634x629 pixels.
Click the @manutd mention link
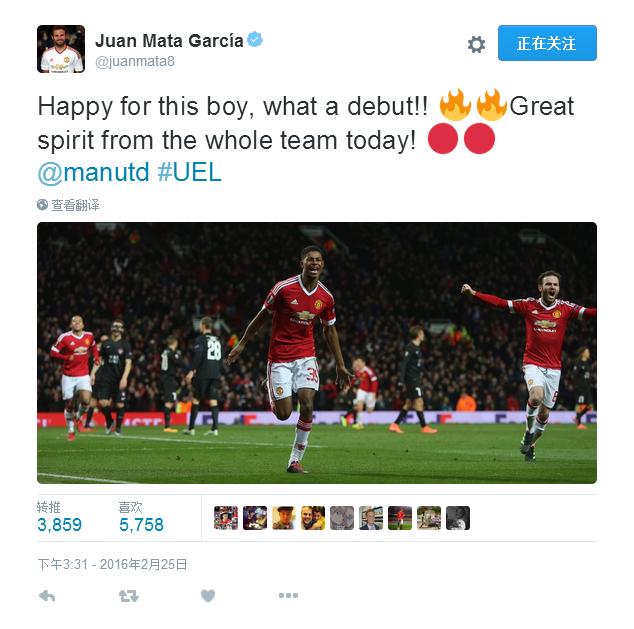tap(93, 172)
